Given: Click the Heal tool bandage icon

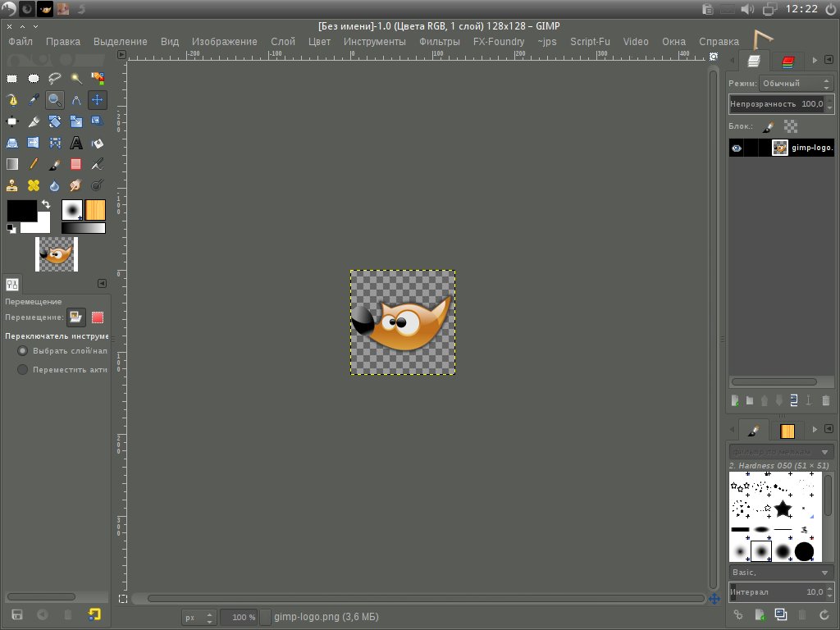Looking at the screenshot, I should (x=34, y=185).
